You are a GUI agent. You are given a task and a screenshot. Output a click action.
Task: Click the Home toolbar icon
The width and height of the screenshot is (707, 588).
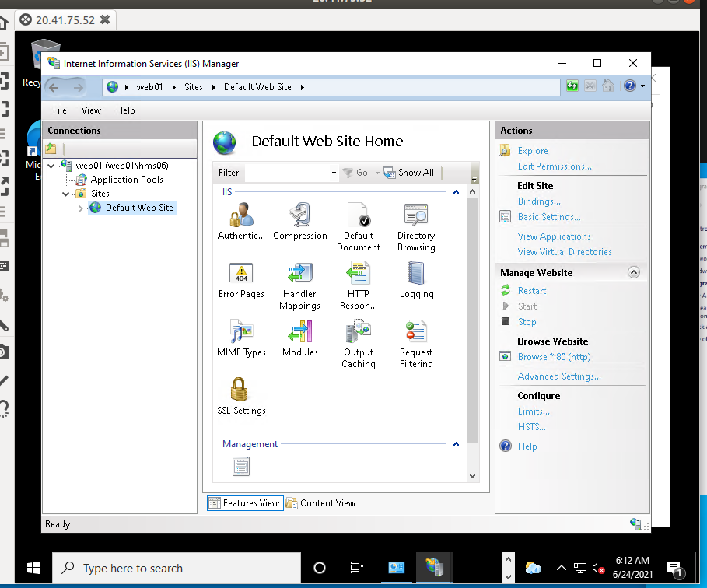(607, 86)
